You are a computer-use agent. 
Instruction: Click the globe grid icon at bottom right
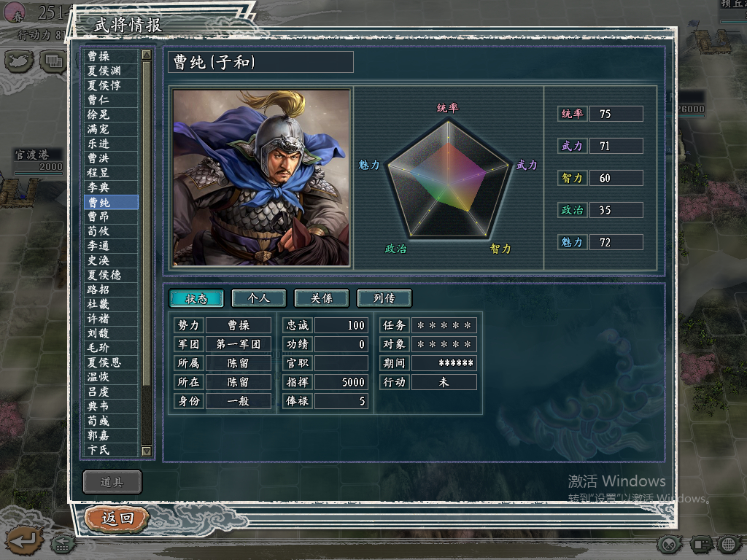point(729,544)
